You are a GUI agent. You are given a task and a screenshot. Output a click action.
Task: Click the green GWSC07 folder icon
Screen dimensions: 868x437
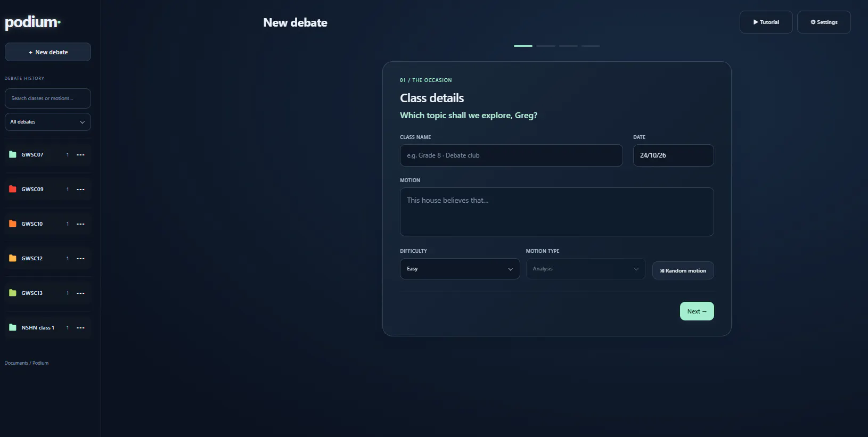pos(13,154)
